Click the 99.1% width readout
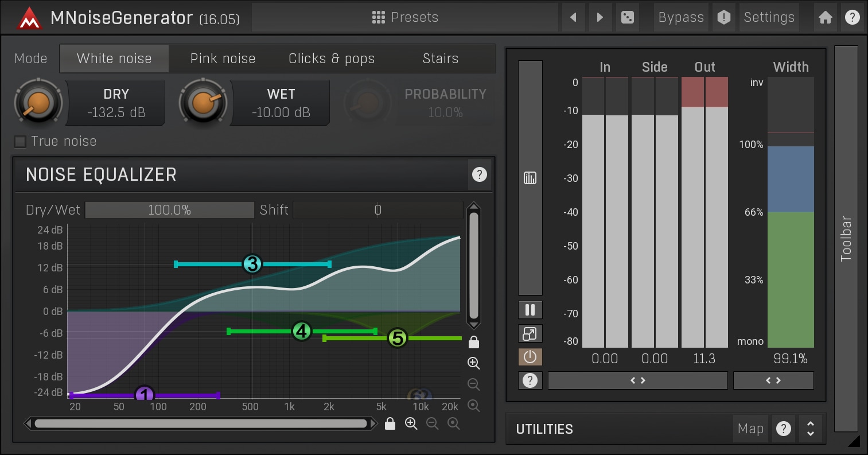 [x=791, y=359]
